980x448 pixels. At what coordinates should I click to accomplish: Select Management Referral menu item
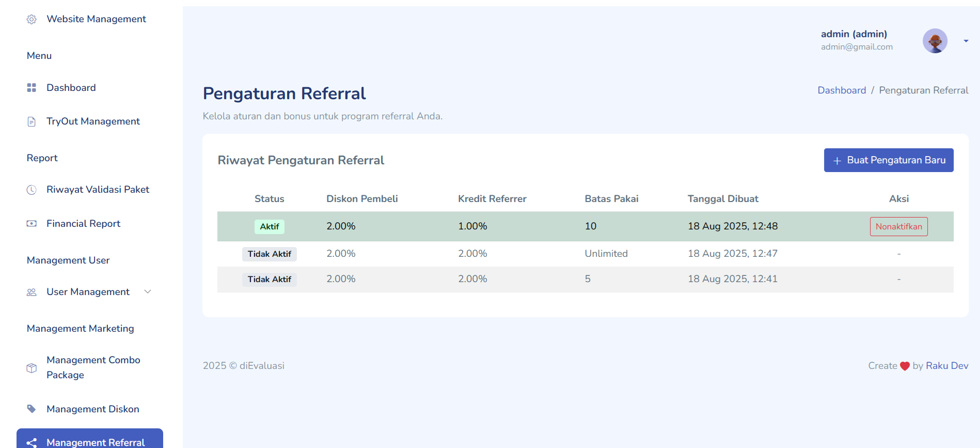point(90,439)
